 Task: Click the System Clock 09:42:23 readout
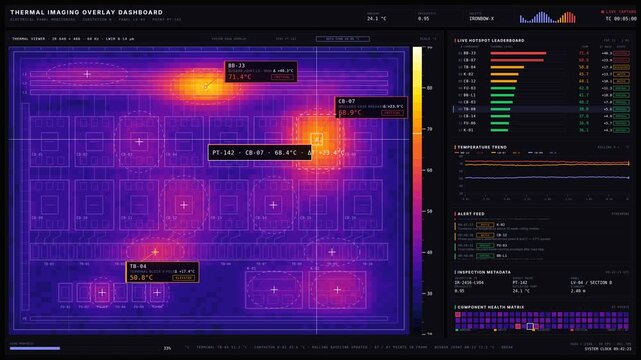608,349
